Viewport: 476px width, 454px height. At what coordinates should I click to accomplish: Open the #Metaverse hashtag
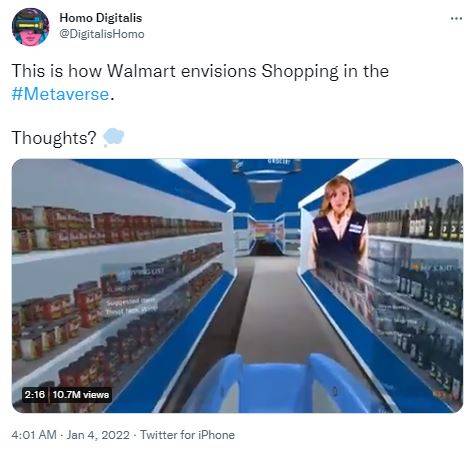pyautogui.click(x=60, y=94)
